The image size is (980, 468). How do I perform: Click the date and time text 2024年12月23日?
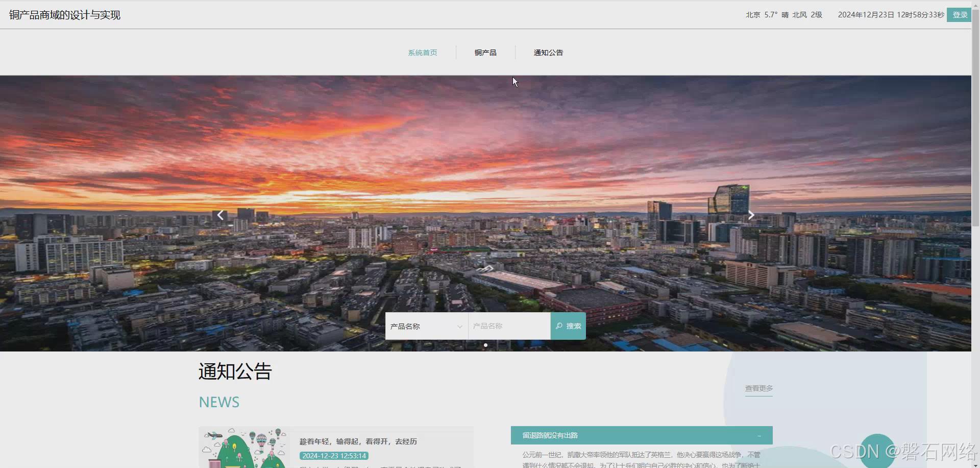coord(891,15)
